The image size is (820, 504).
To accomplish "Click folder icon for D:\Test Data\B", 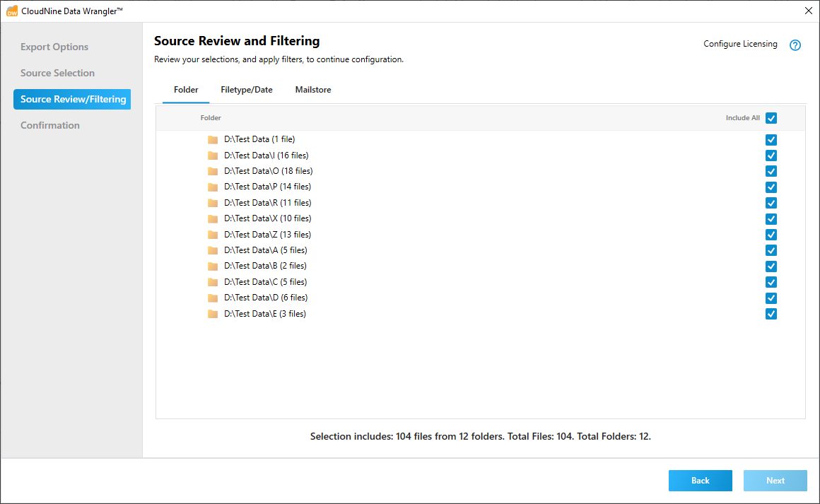I will point(212,266).
